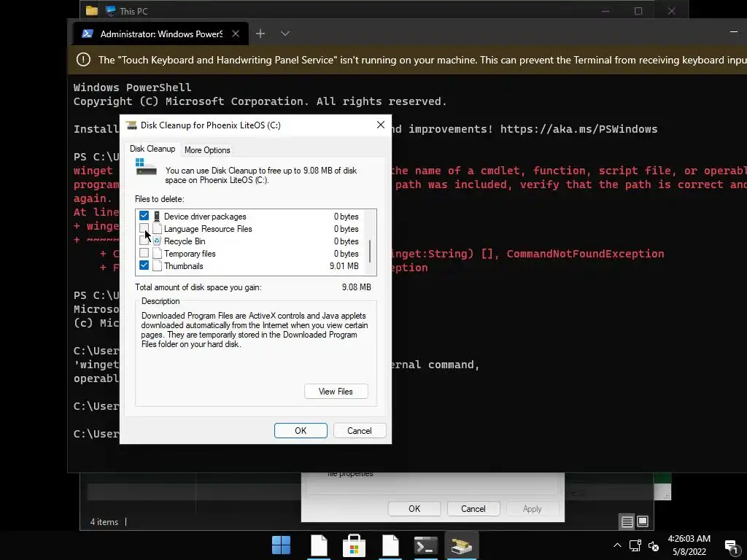
Task: Show hidden system tray icons
Action: point(617,545)
